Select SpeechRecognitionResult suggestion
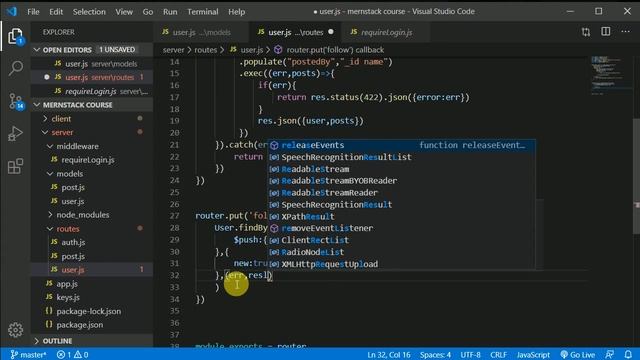Viewport: 640px width, 360px height. point(402,204)
